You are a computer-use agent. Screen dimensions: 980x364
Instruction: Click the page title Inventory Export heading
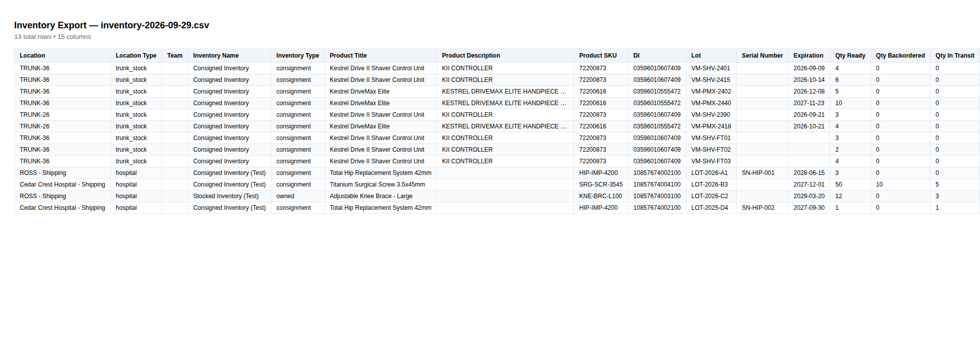click(111, 25)
